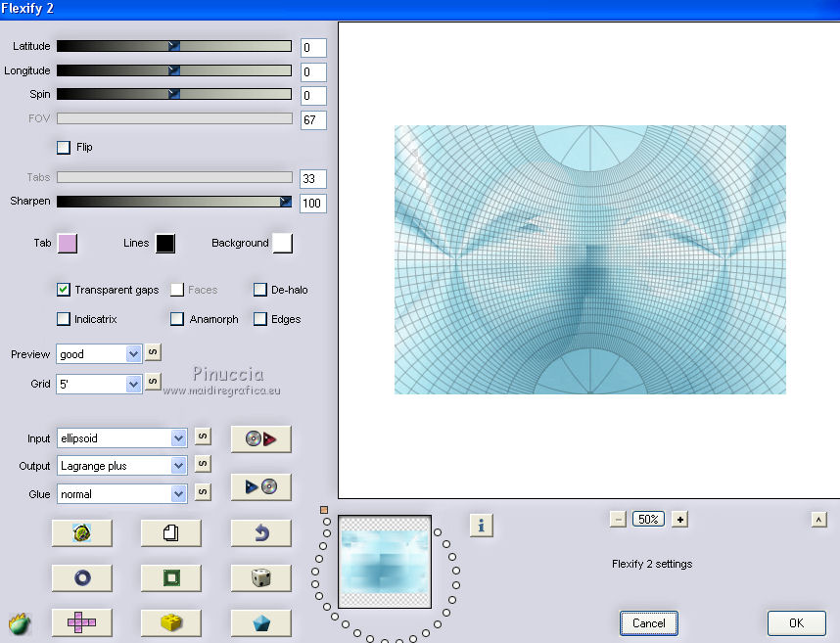Click the caret button right of zoom
Image resolution: width=840 pixels, height=643 pixels.
click(x=818, y=520)
